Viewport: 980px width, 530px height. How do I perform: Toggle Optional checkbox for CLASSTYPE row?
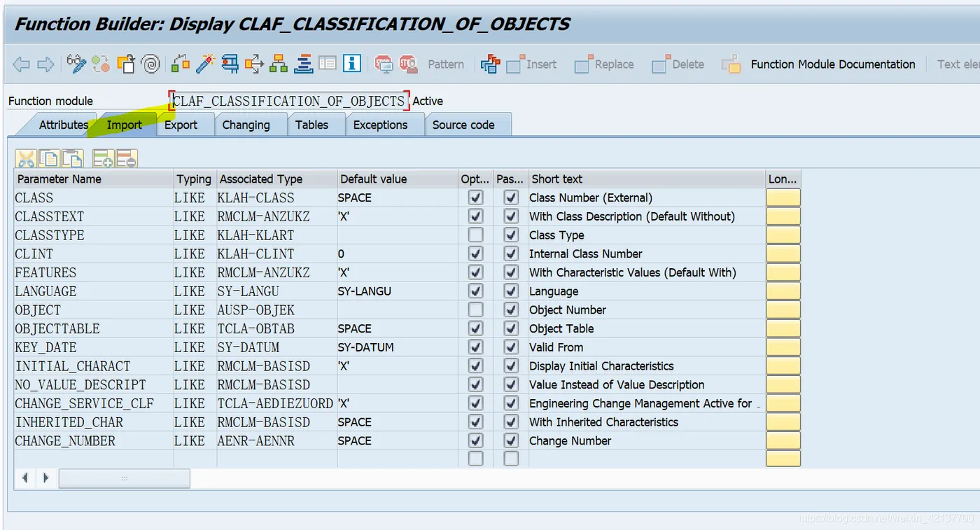click(476, 235)
